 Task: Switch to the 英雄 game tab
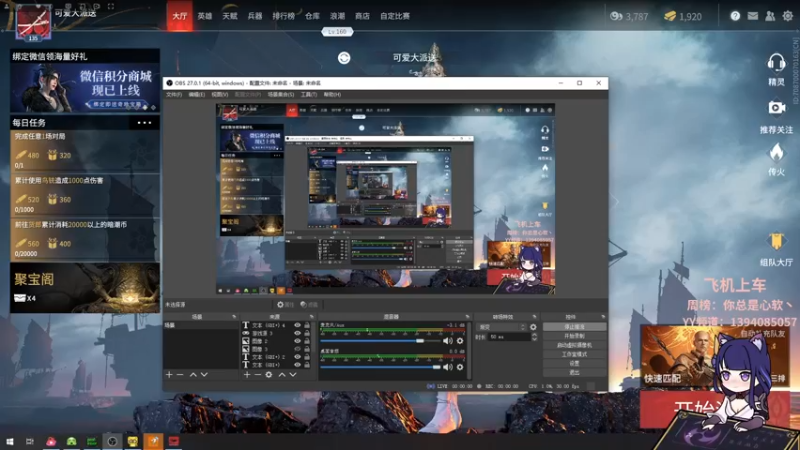205,16
